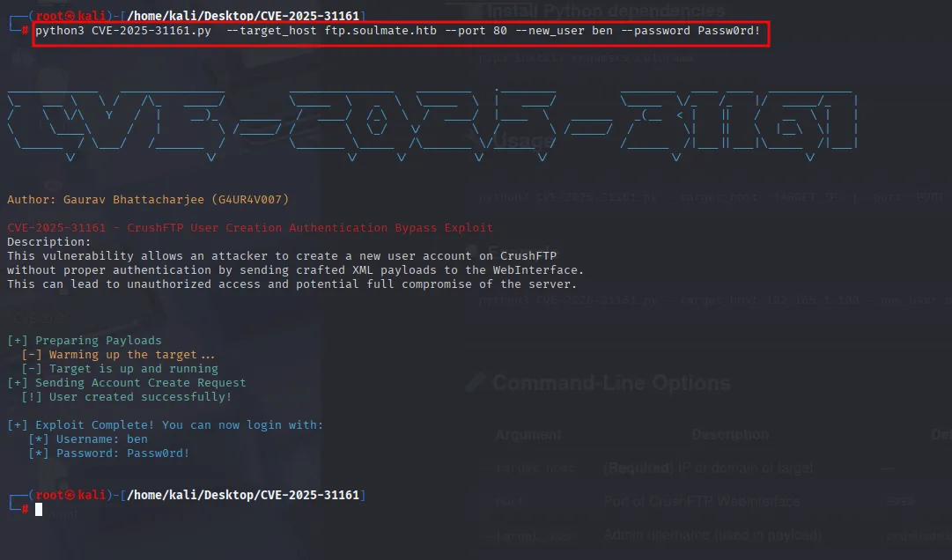Image resolution: width=952 pixels, height=560 pixels.
Task: Click the red "CrushFTP User Creation Authentication Bypass Exploit" title
Action: [x=310, y=228]
